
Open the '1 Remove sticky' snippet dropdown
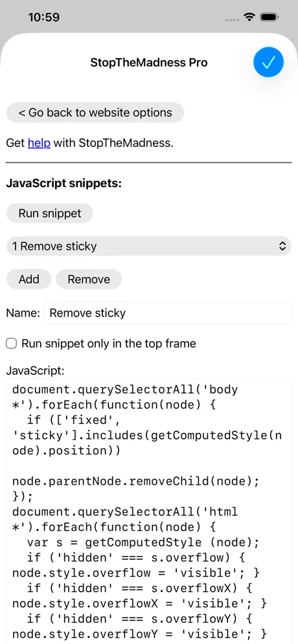[149, 246]
